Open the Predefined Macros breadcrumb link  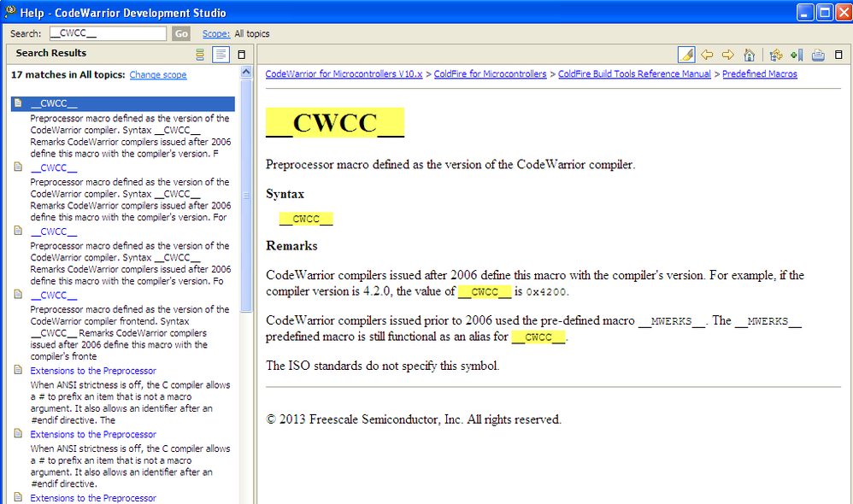click(760, 74)
